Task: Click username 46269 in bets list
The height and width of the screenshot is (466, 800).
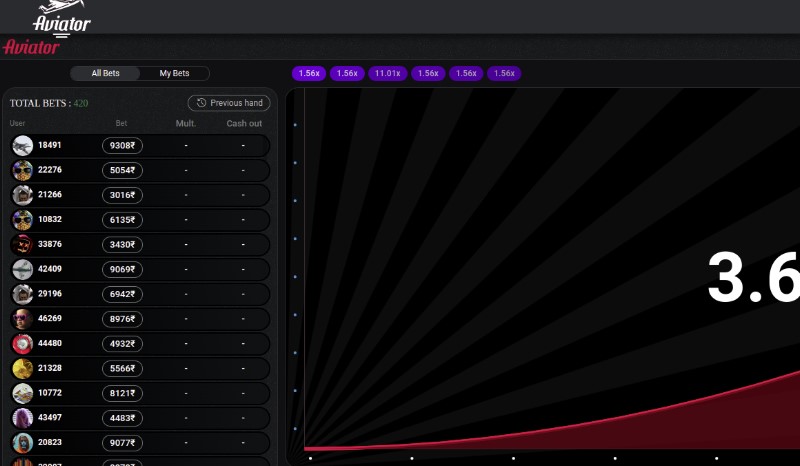Action: tap(49, 318)
